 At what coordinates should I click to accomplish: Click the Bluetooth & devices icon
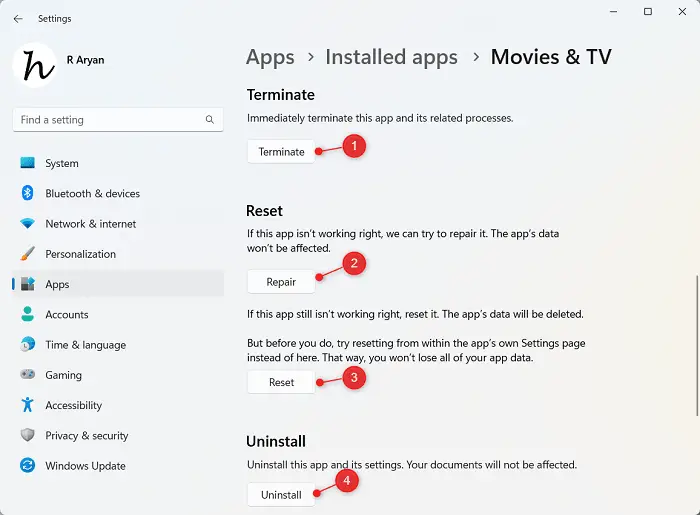pyautogui.click(x=27, y=193)
